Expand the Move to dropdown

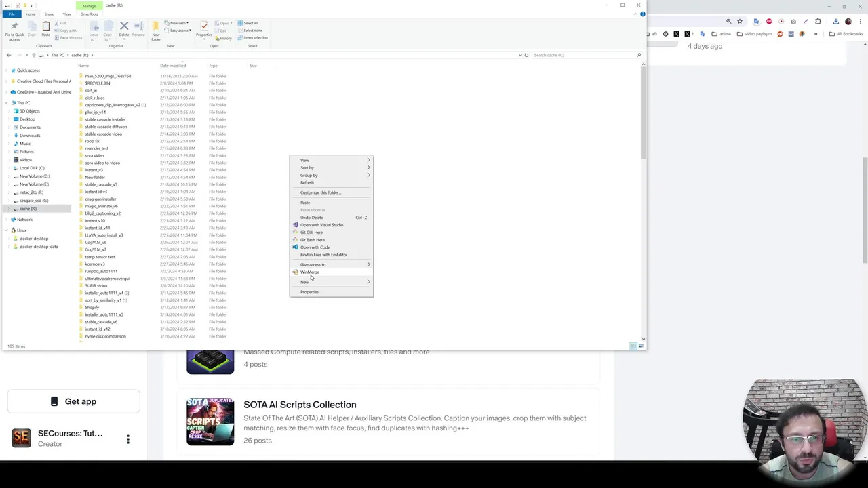click(94, 31)
